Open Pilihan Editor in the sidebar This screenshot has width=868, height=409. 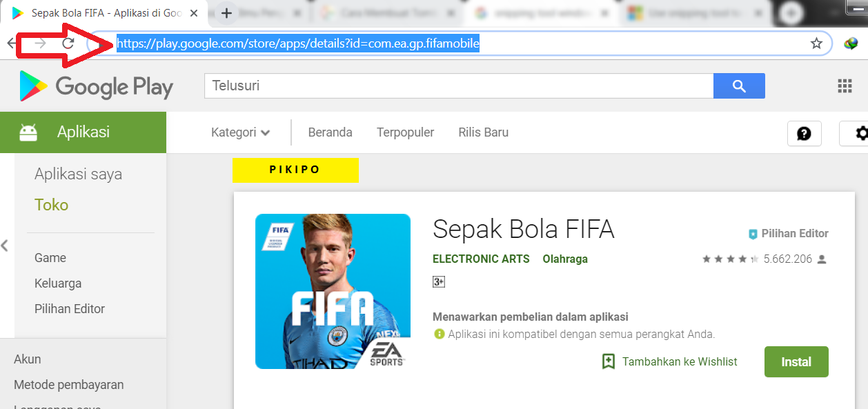[x=70, y=309]
